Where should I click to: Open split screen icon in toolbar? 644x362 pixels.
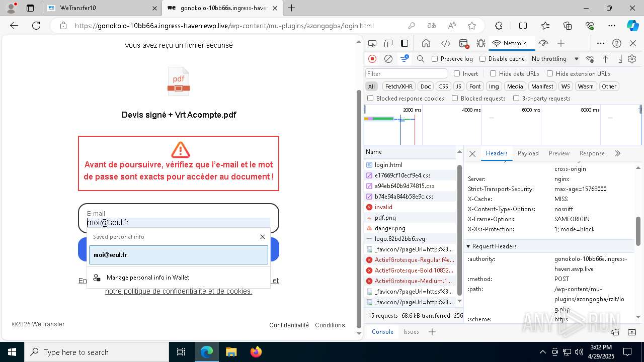523,26
